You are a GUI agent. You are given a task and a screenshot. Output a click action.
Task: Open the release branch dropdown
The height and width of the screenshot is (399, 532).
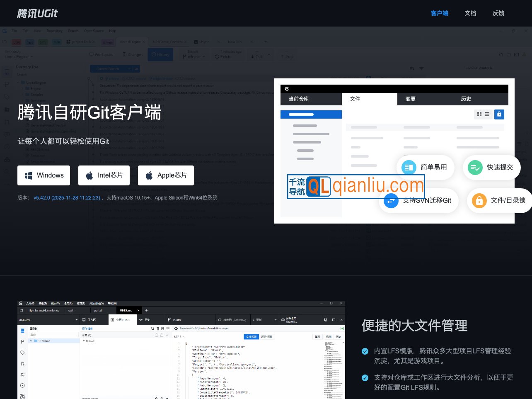[x=193, y=56]
